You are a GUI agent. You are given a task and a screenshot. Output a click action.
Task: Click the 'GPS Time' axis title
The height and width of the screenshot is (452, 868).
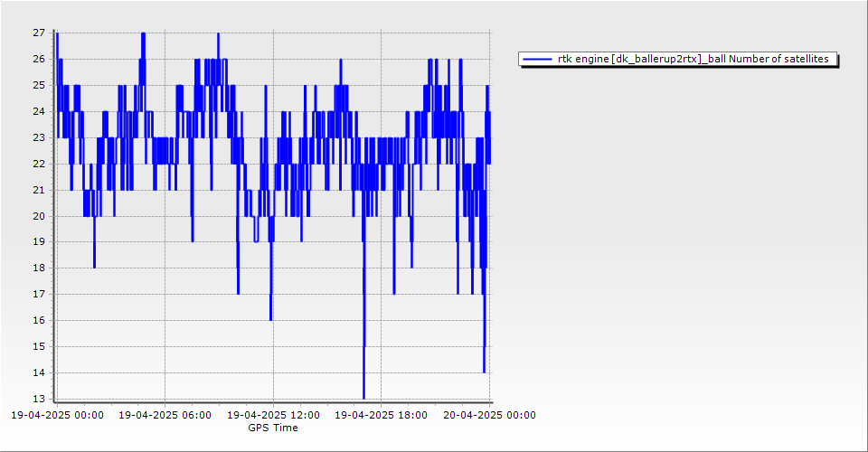pyautogui.click(x=273, y=428)
